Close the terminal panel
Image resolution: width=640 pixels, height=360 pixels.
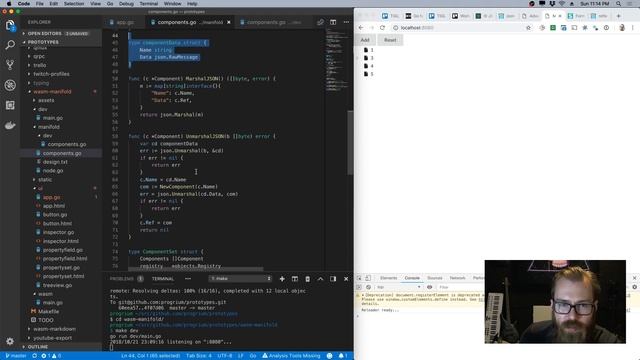pyautogui.click(x=346, y=279)
